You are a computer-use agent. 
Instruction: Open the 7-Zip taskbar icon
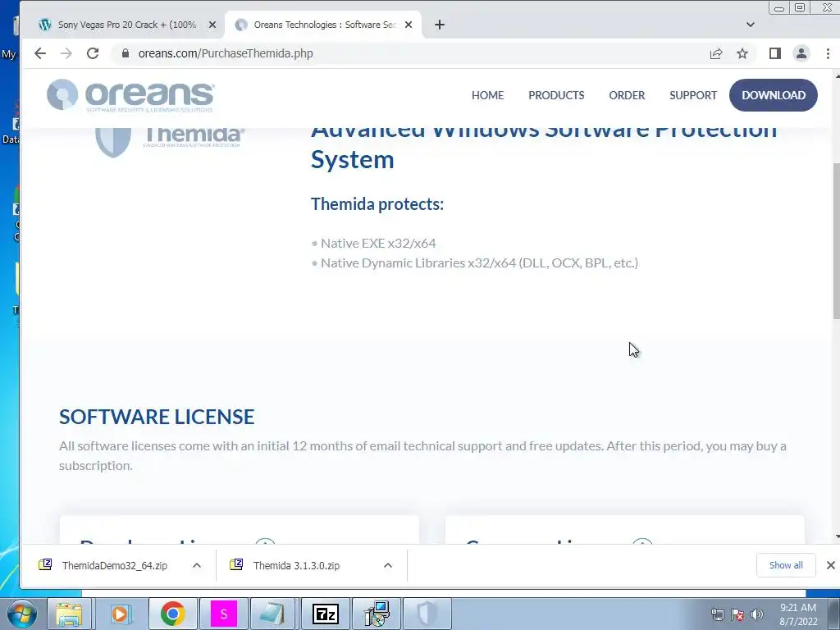(x=325, y=614)
